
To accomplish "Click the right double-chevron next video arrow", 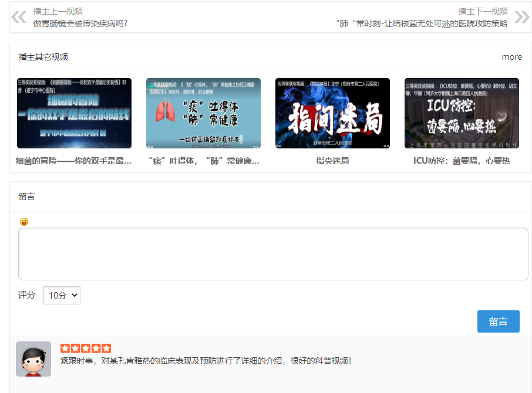I will pyautogui.click(x=521, y=17).
